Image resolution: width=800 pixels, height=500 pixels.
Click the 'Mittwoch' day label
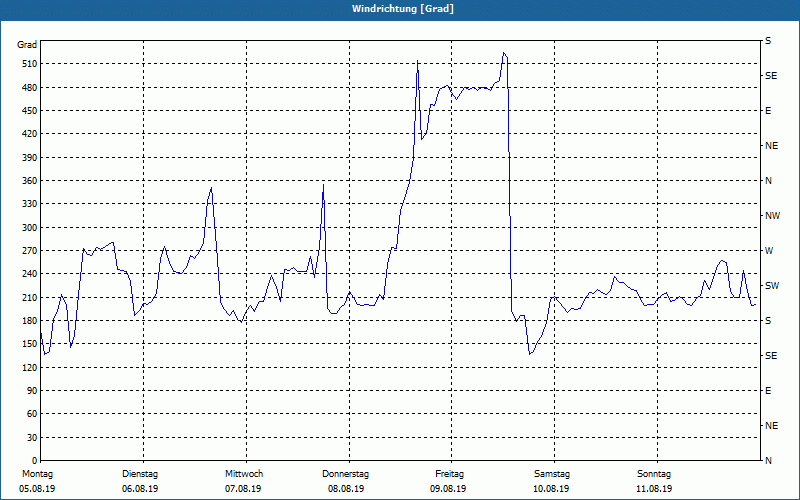(244, 474)
